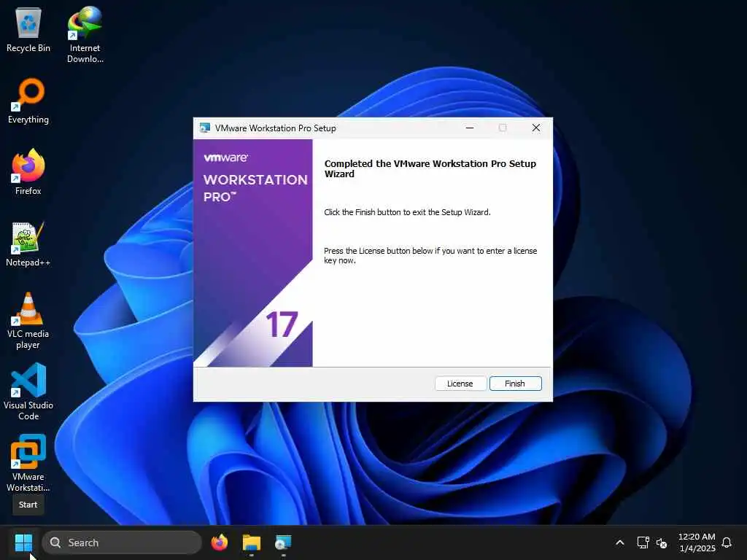Viewport: 747px width, 560px height.
Task: Select the VMware Workstation desktop shortcut
Action: click(x=28, y=463)
